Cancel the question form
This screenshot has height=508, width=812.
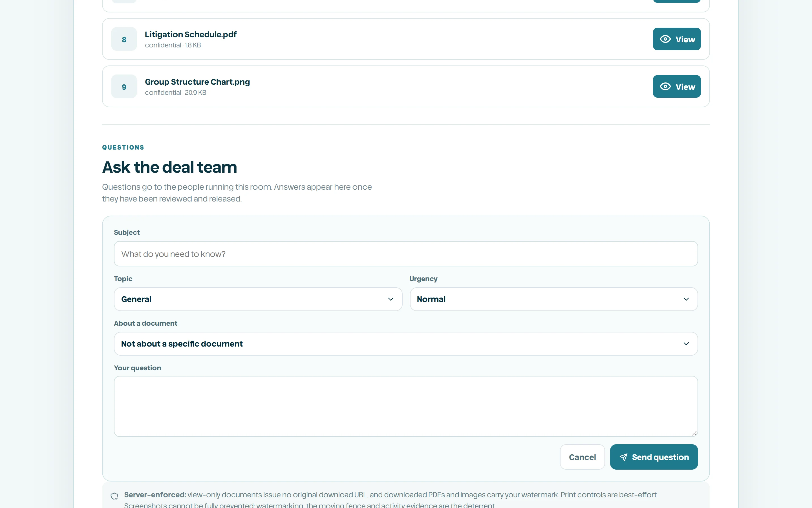coord(582,457)
